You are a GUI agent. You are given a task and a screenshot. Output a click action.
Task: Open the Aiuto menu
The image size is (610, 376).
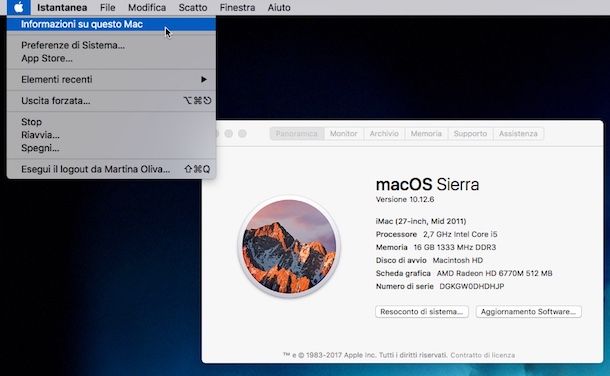[279, 7]
